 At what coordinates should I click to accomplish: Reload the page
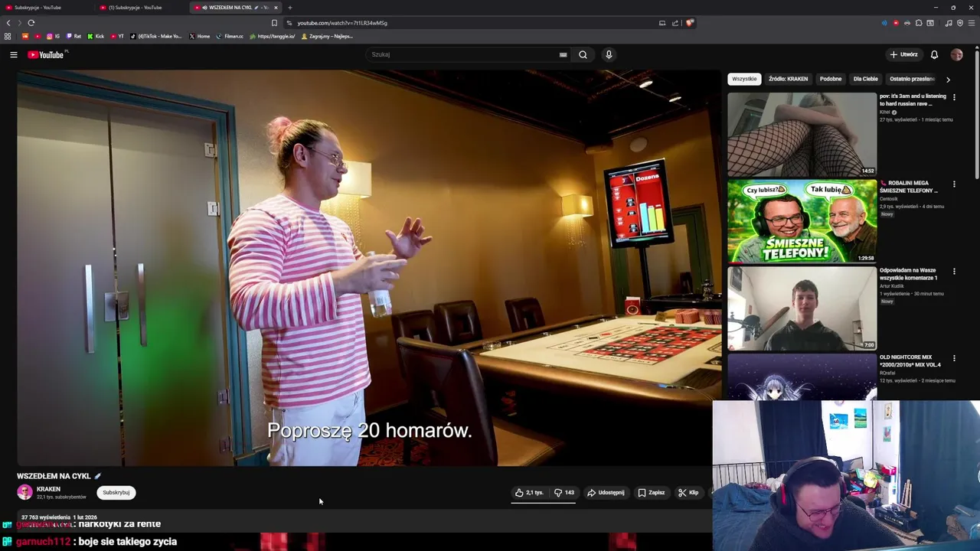31,23
